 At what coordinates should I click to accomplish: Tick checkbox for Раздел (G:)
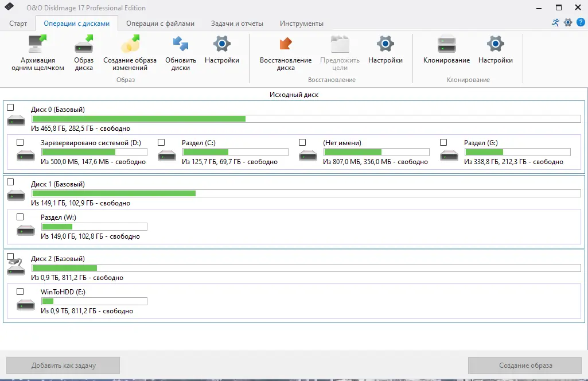[x=443, y=142]
